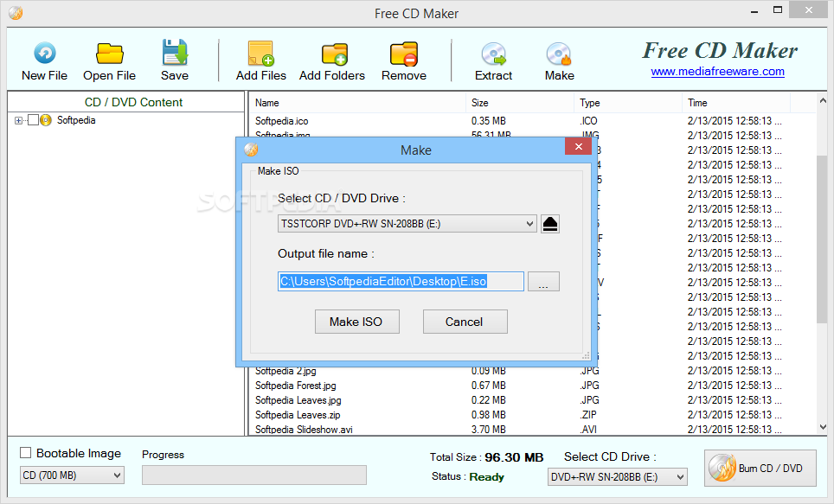Image resolution: width=834 pixels, height=504 pixels.
Task: Browse for output file with ... button
Action: pos(543,282)
